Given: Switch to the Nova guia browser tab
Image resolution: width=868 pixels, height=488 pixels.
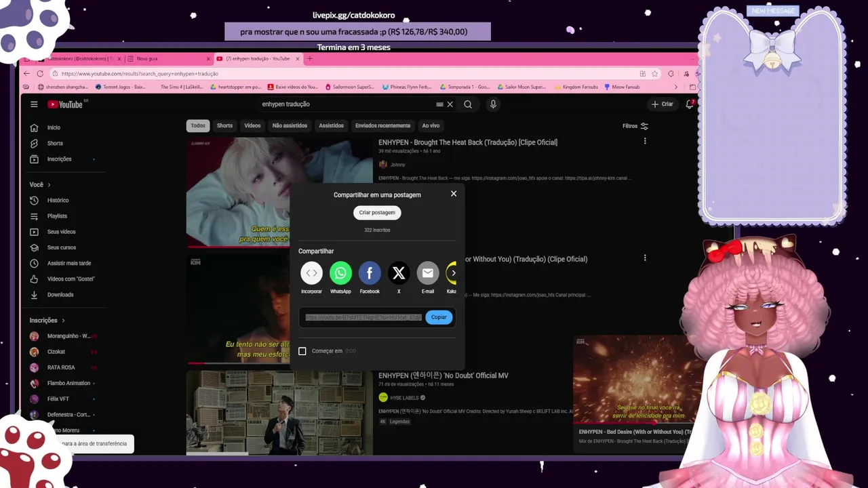Looking at the screenshot, I should tap(170, 59).
